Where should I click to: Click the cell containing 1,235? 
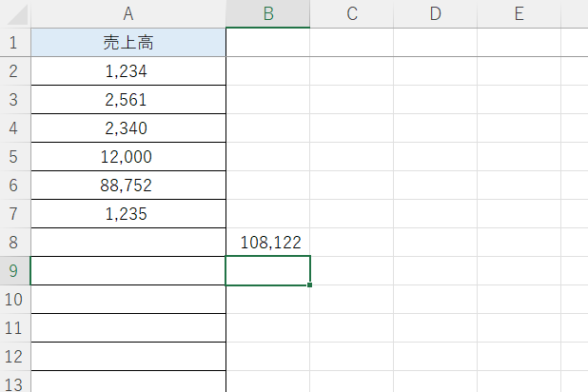click(x=128, y=214)
